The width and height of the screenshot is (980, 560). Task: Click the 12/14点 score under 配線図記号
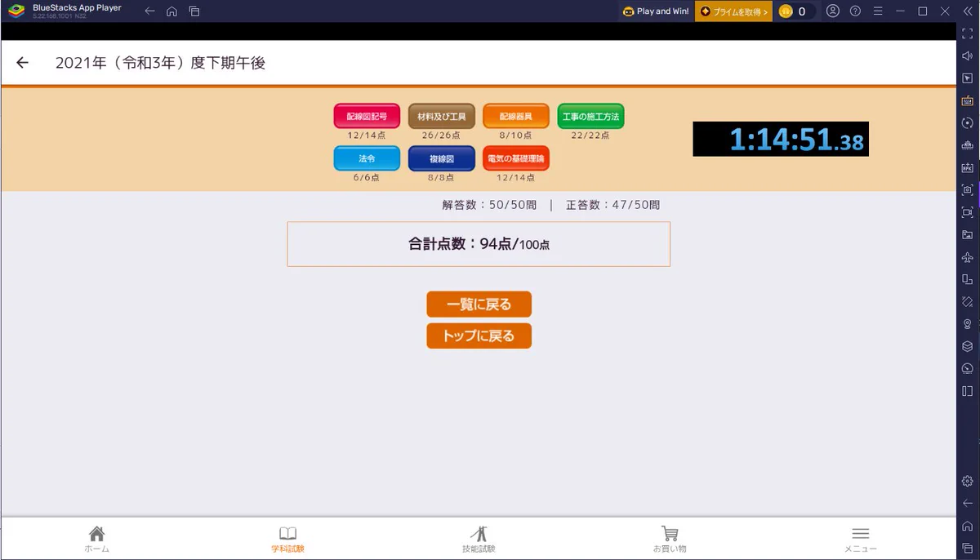[x=367, y=136]
